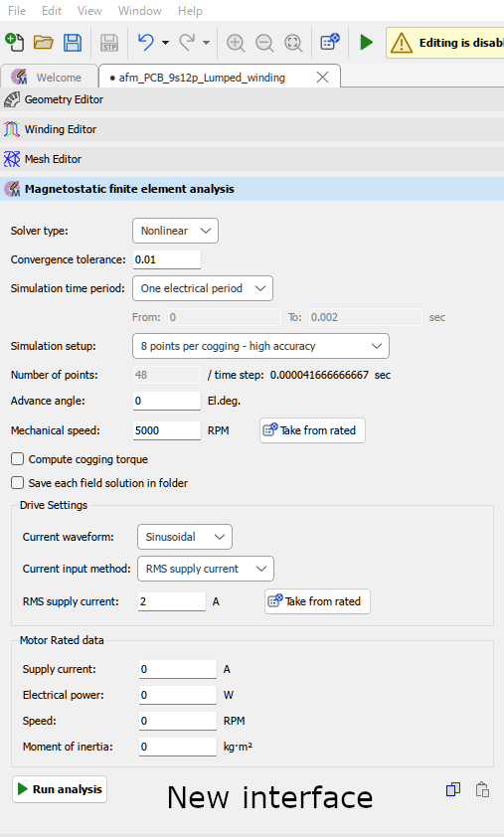The image size is (504, 837).
Task: Open the File menu
Action: (x=17, y=11)
